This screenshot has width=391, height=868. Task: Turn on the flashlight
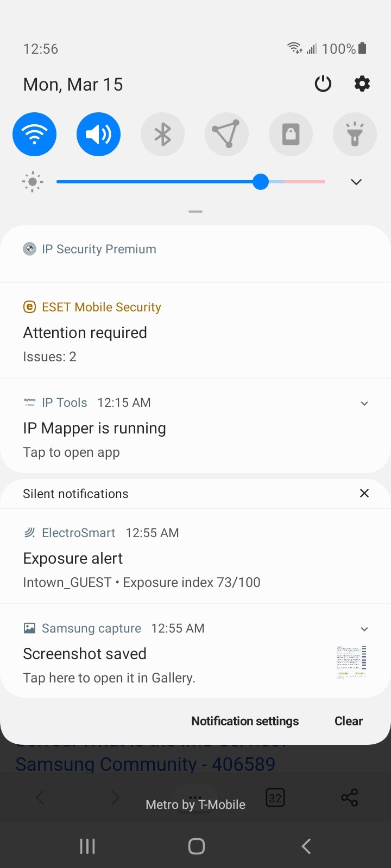pos(355,134)
